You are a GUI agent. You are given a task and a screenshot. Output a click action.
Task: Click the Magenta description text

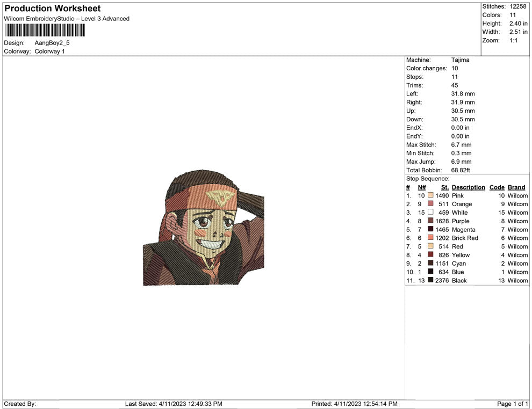(463, 229)
